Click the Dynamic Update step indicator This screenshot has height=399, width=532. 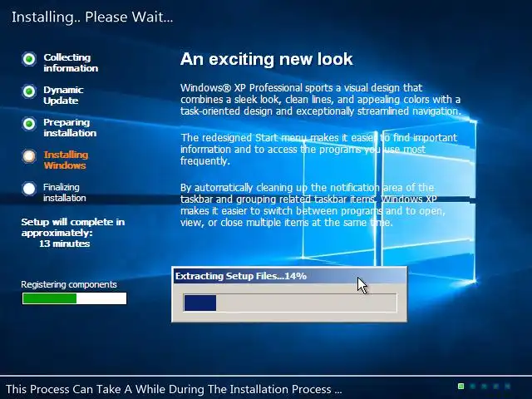click(29, 91)
